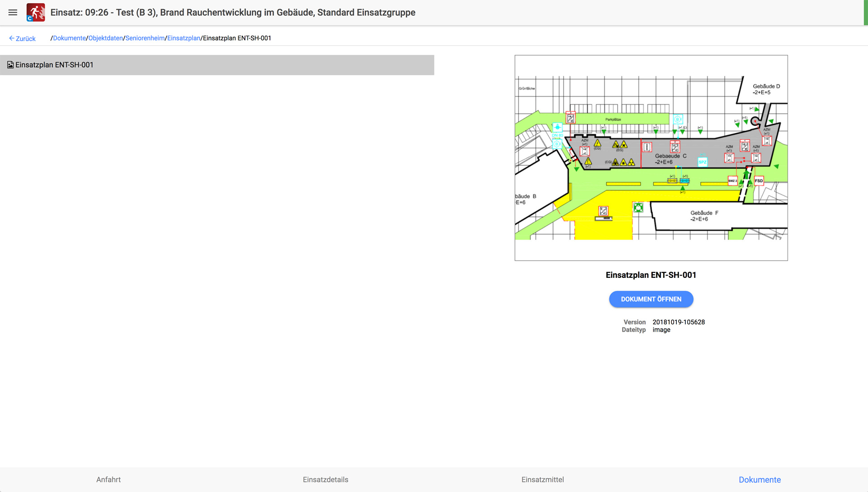Screen dimensions: 868x492
Task: Click the site plan preview thumbnail
Action: [651, 158]
